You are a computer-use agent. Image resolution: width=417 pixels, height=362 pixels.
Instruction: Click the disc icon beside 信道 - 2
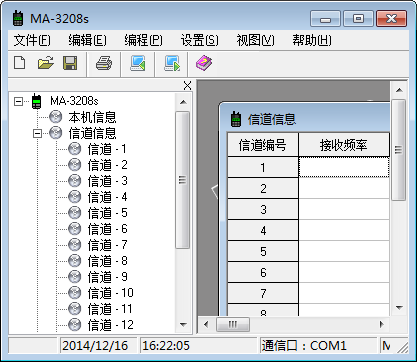pos(75,165)
